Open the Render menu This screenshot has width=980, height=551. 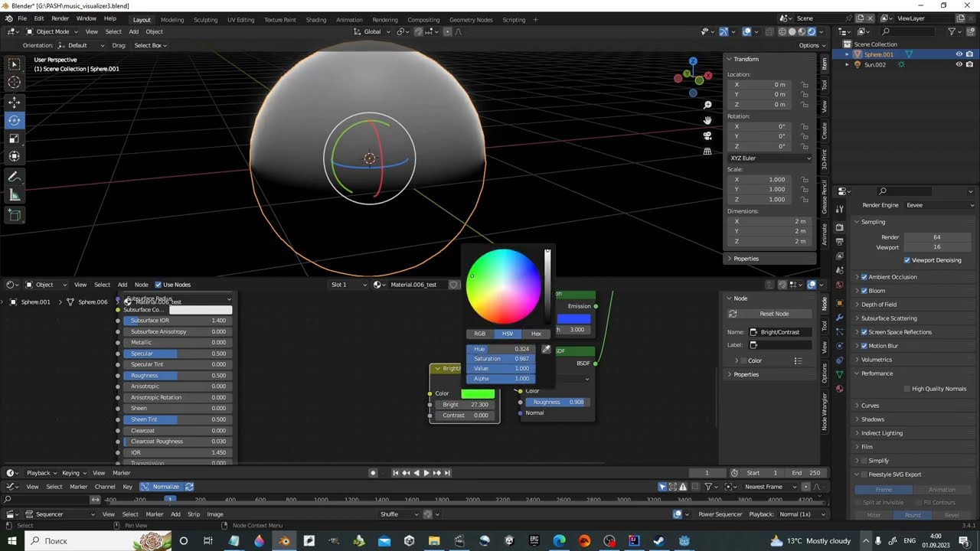60,18
